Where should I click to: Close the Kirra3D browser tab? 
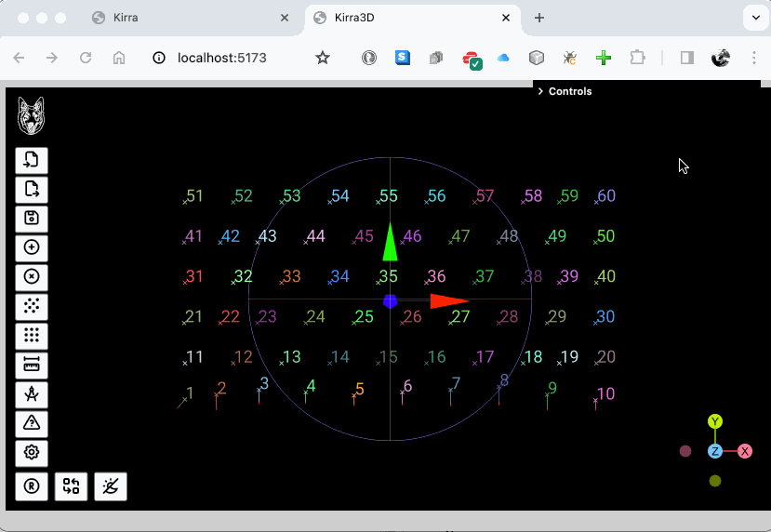506,18
